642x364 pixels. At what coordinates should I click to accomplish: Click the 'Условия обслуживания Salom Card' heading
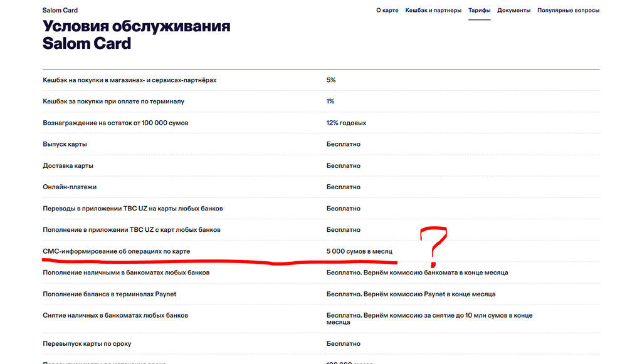(x=136, y=35)
